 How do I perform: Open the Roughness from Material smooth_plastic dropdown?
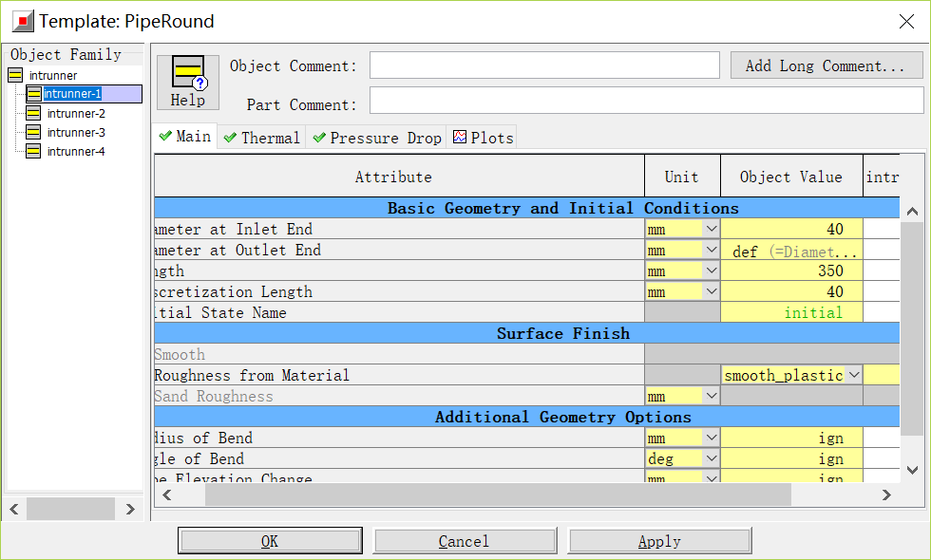coord(853,375)
